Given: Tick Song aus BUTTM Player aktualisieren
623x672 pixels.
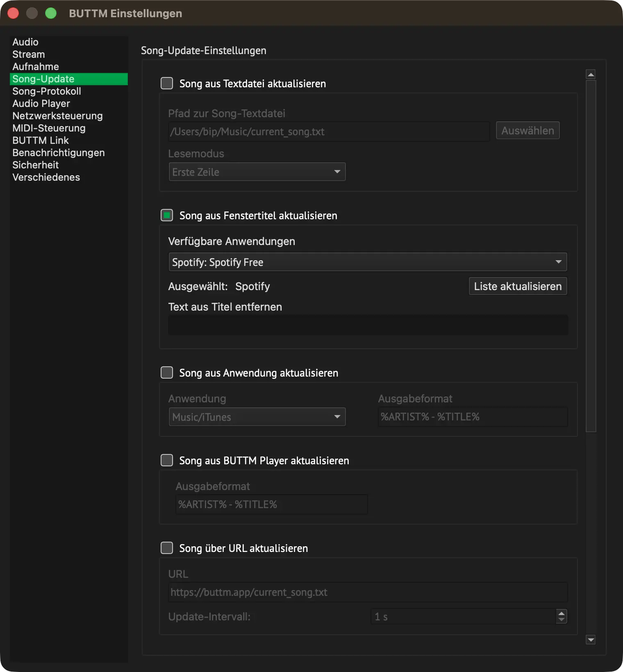Looking at the screenshot, I should pos(167,460).
